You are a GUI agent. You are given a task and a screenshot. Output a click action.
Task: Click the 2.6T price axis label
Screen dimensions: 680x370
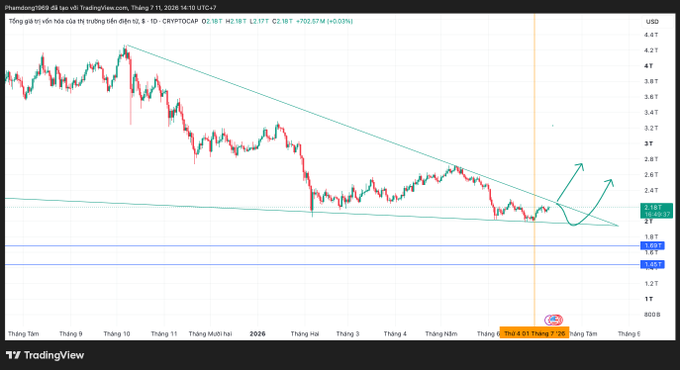tap(651, 174)
